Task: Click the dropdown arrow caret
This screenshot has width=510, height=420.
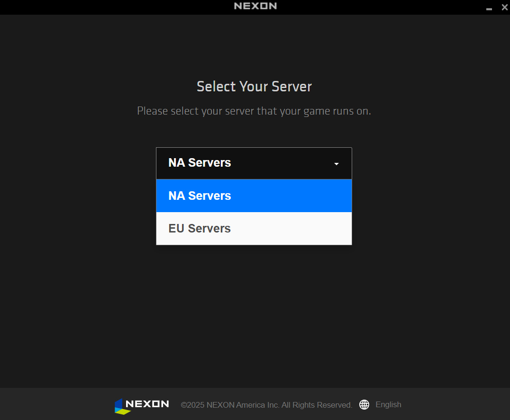Action: point(337,164)
